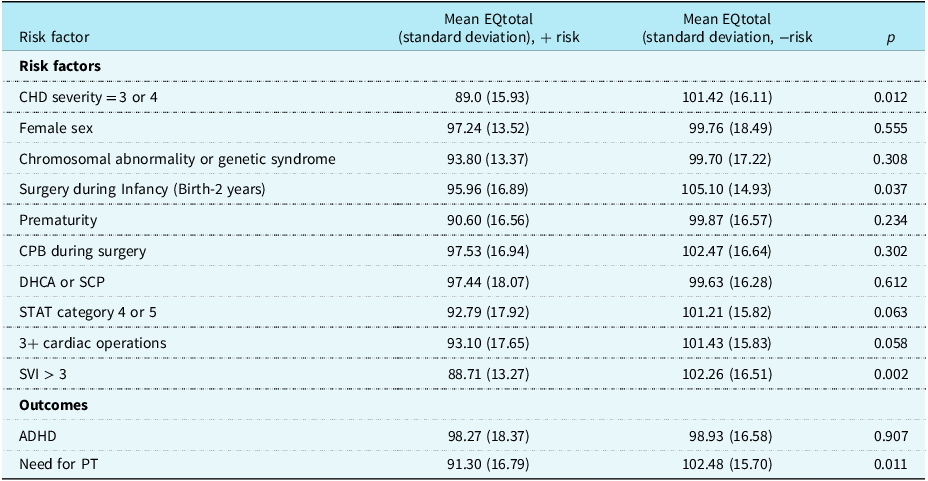Click the 'p' column header
Viewport: 928px width, 481px height.
[890, 38]
